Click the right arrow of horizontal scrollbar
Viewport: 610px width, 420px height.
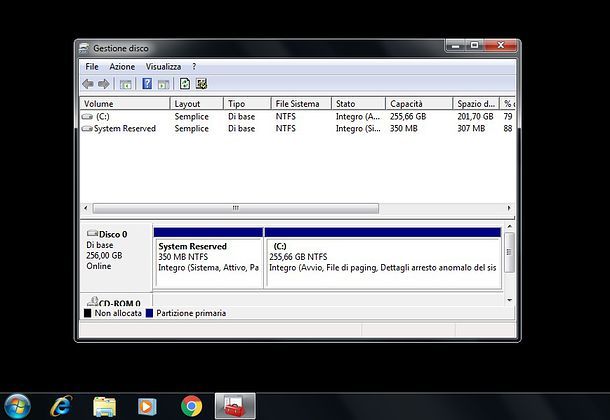tap(509, 208)
